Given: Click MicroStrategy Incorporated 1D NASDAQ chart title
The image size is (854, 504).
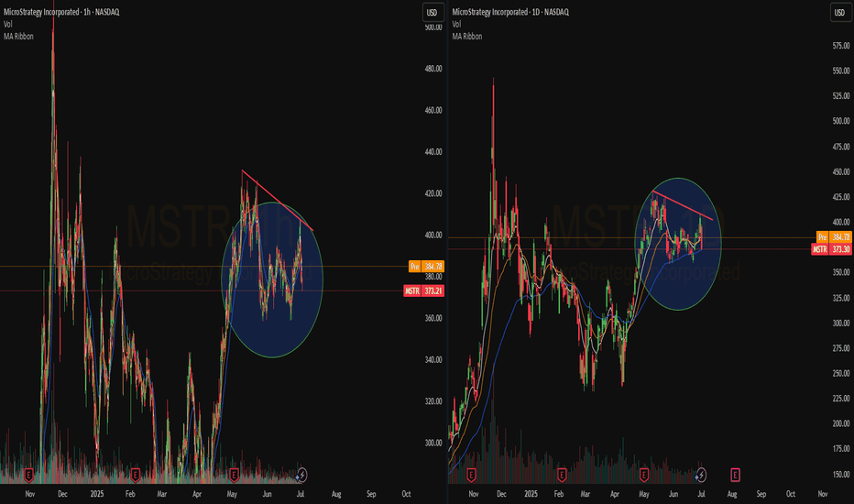Looking at the screenshot, I should (510, 12).
